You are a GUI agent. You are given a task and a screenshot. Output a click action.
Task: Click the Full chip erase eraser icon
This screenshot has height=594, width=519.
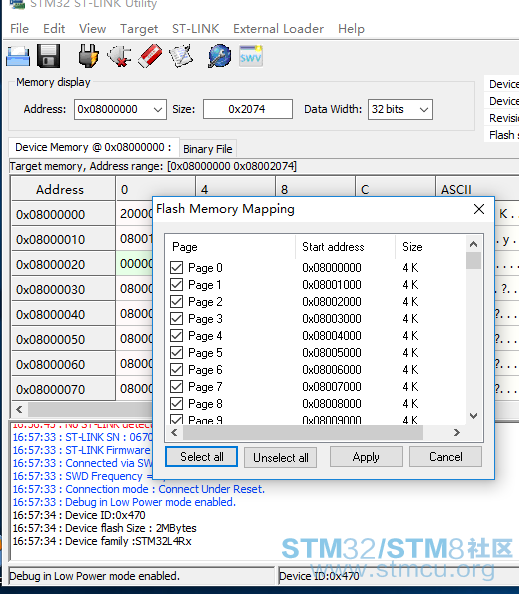[x=150, y=56]
